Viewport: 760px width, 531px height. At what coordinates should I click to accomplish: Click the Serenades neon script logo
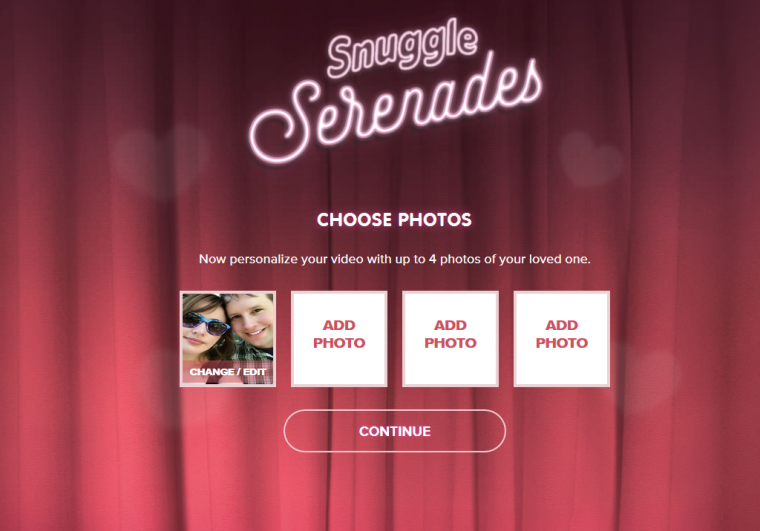[x=395, y=109]
